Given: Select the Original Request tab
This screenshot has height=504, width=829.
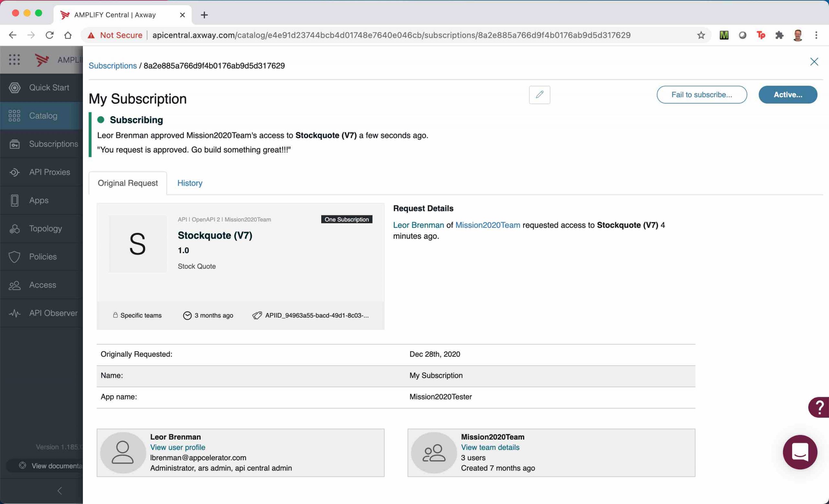Looking at the screenshot, I should pos(128,183).
